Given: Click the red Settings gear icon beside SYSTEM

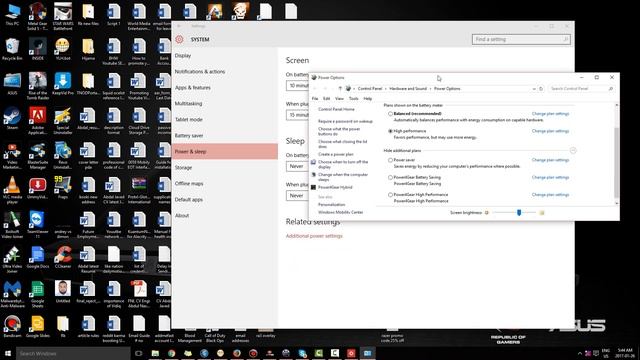Looking at the screenshot, I should pyautogui.click(x=179, y=39).
